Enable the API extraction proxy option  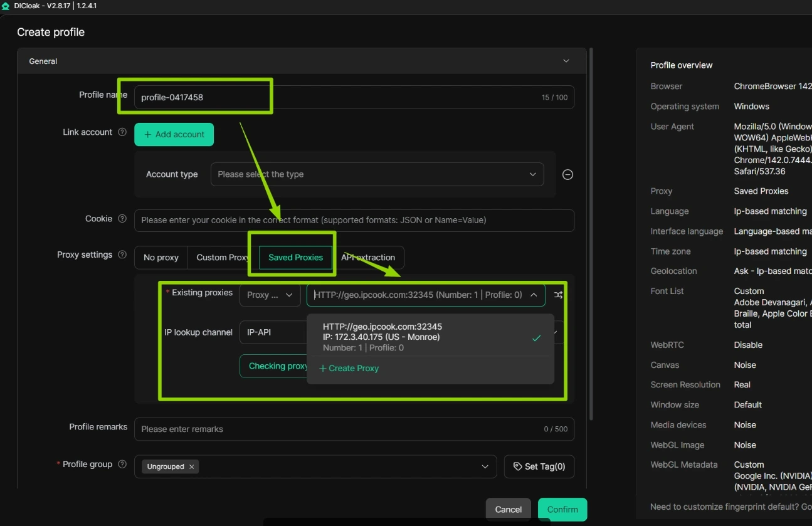click(369, 257)
